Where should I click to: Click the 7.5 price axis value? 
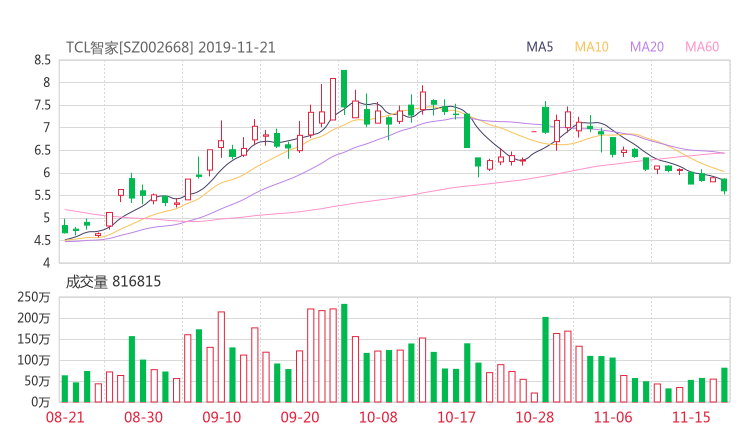(42, 105)
